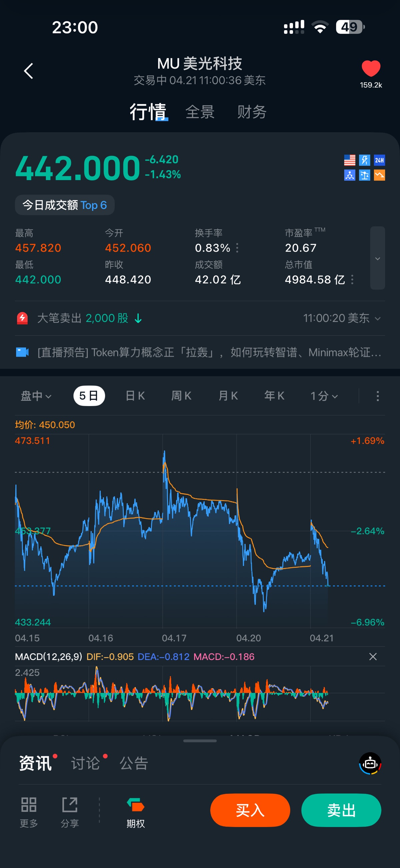Switch to the 财务 tab
This screenshot has width=400, height=868.
tap(252, 112)
